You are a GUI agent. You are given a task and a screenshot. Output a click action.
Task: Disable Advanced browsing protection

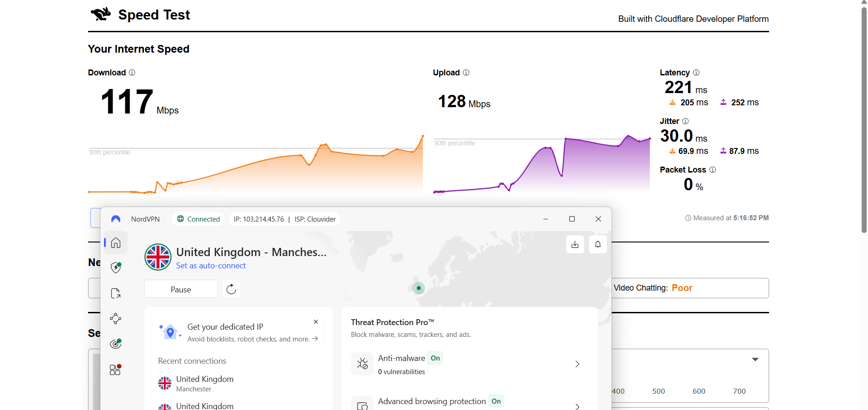[x=496, y=401]
